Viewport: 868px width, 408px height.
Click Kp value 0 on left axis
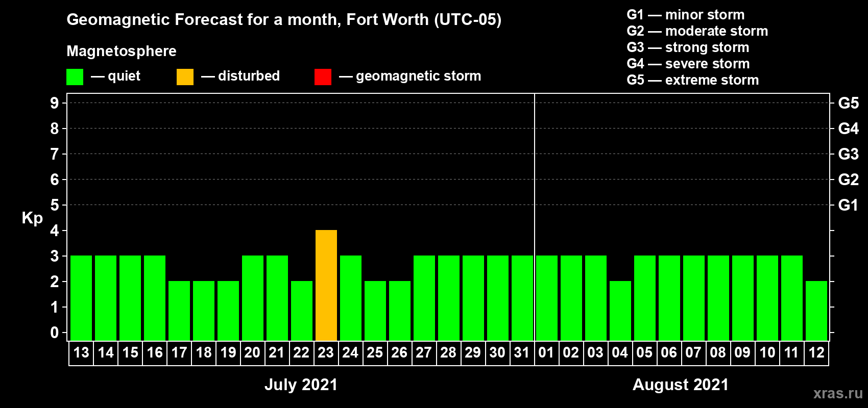point(55,333)
